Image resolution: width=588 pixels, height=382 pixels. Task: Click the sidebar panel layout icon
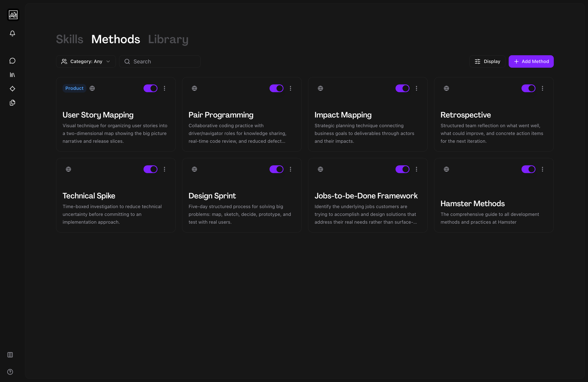click(10, 355)
